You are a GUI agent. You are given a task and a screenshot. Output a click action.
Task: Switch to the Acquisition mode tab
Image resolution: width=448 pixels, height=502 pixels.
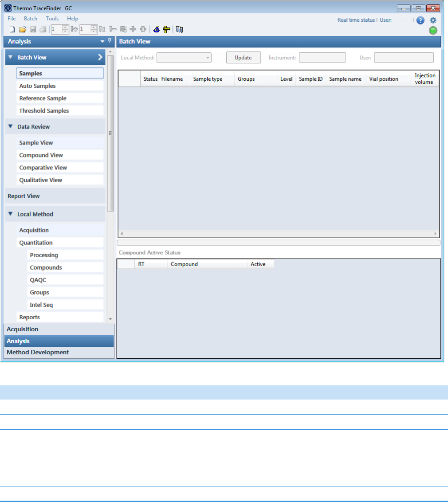pyautogui.click(x=59, y=329)
